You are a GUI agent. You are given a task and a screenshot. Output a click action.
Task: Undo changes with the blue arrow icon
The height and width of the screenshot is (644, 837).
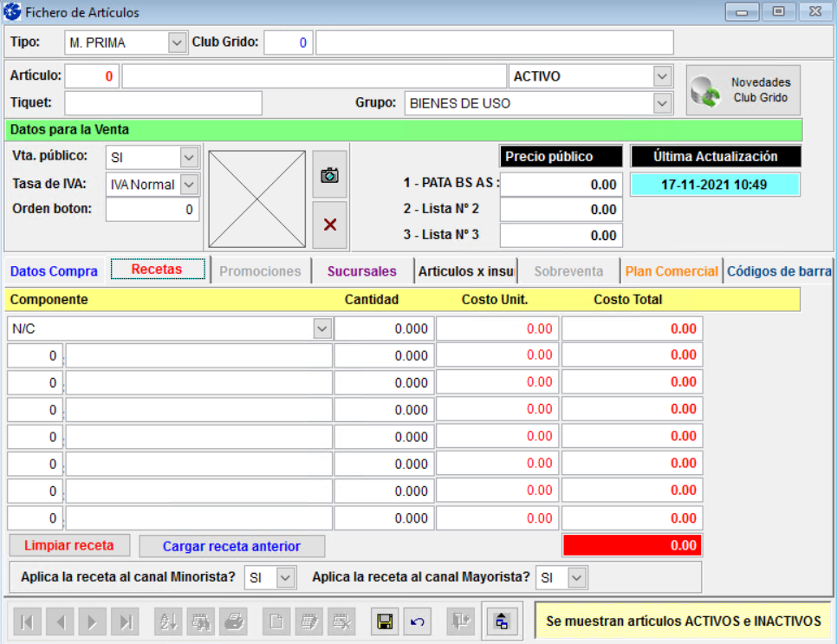[418, 621]
